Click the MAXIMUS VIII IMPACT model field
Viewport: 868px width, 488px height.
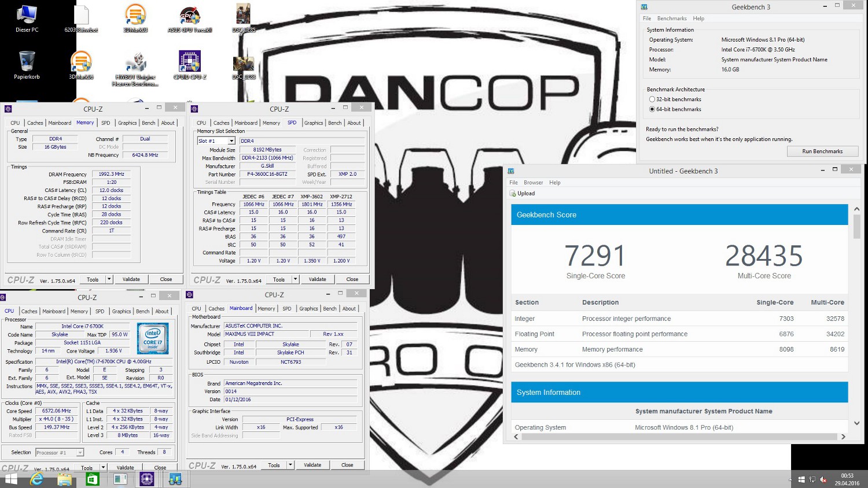[266, 334]
